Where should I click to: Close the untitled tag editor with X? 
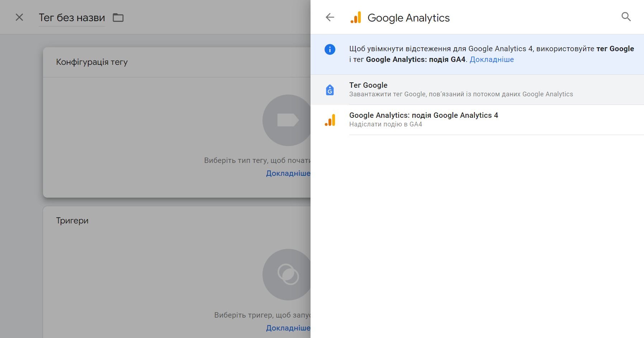tap(19, 17)
